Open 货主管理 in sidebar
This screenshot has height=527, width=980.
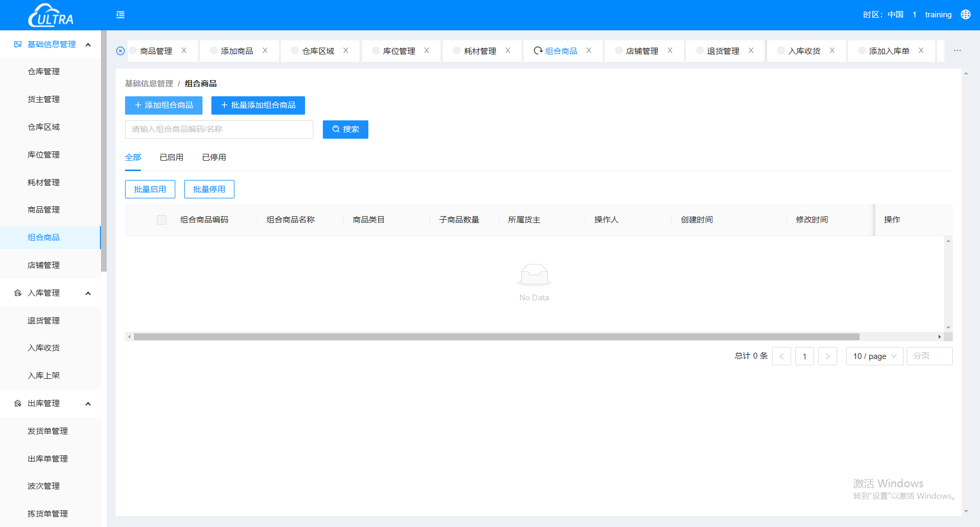[43, 99]
